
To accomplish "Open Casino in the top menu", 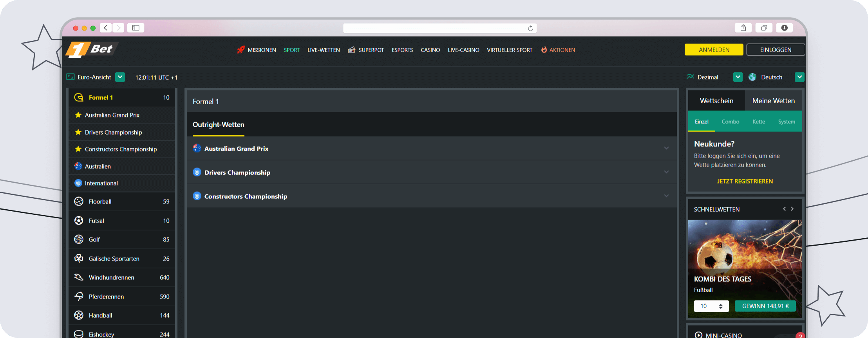I will [x=430, y=50].
